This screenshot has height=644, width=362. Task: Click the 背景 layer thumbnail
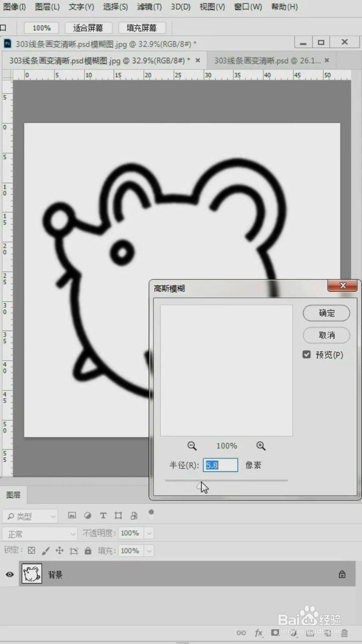[x=32, y=574]
